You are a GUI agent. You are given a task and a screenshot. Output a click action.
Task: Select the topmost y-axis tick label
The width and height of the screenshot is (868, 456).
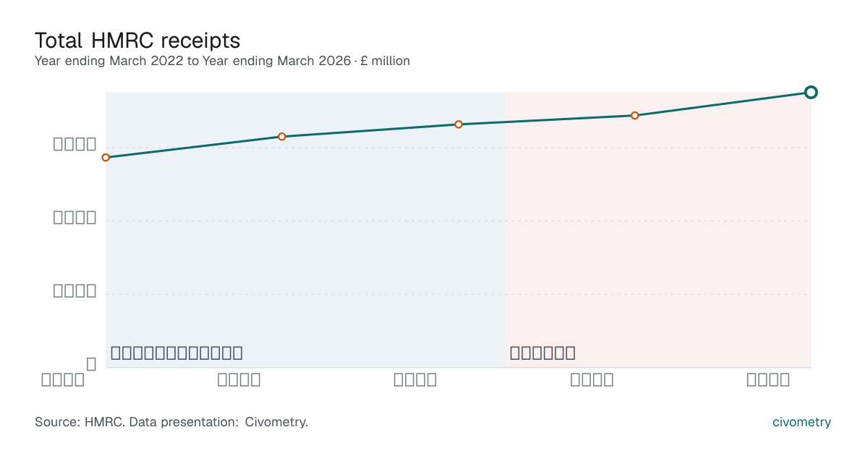point(75,144)
